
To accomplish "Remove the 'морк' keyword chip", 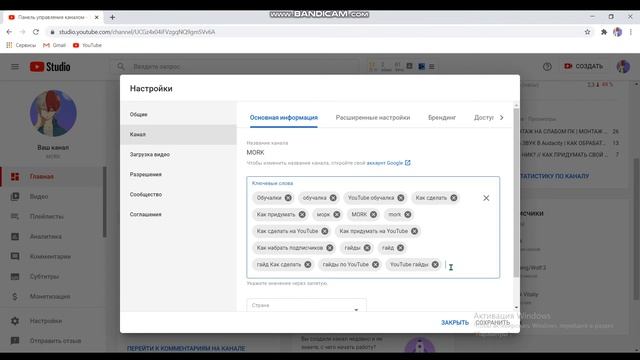I will [x=337, y=214].
